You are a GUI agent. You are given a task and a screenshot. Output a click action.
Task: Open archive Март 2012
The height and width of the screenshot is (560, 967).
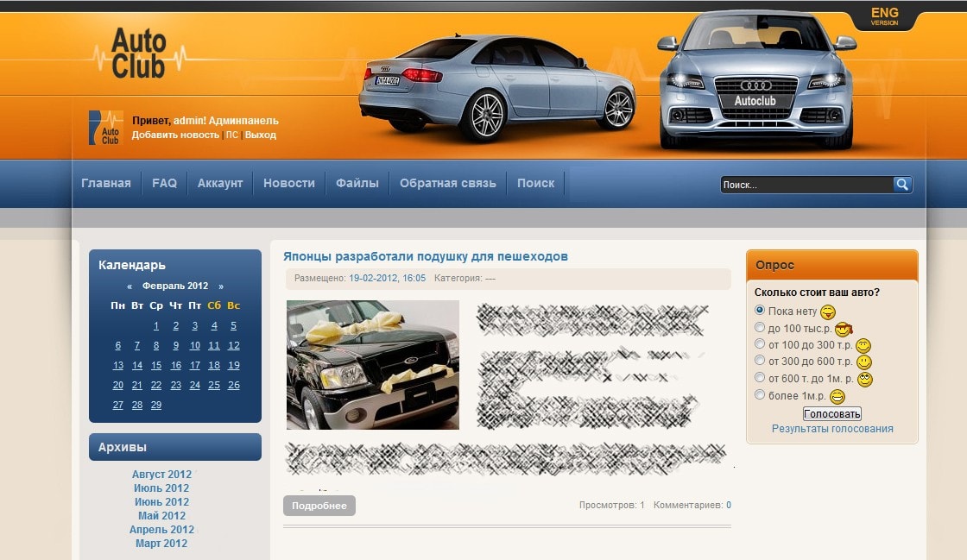click(x=161, y=544)
